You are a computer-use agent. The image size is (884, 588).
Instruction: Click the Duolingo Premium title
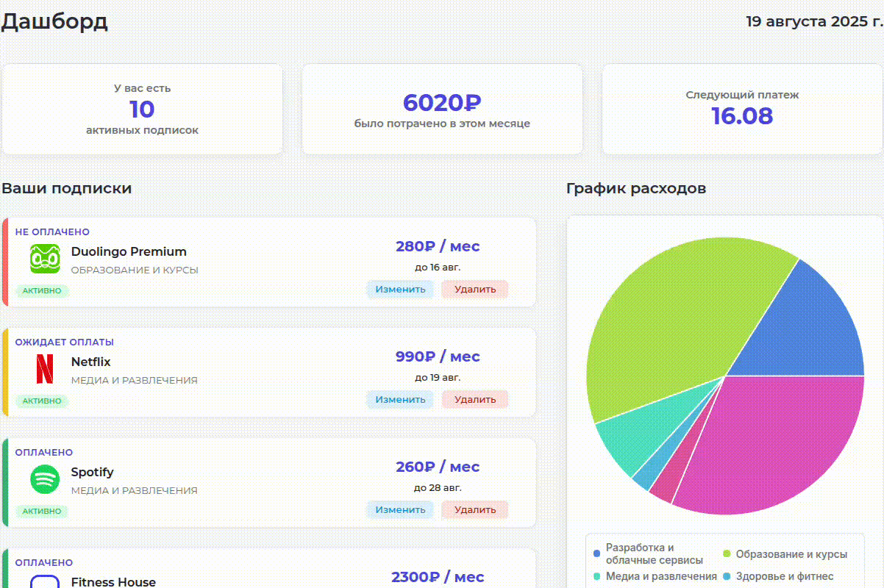129,251
